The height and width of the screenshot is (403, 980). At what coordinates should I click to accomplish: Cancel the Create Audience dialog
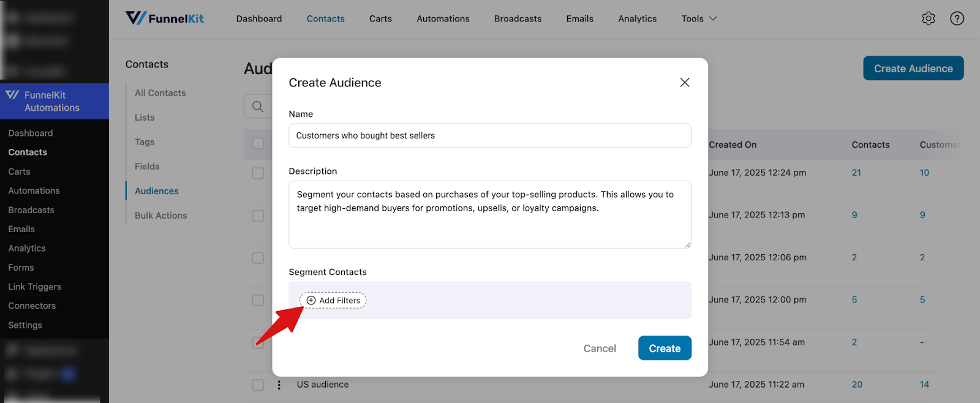tap(600, 348)
